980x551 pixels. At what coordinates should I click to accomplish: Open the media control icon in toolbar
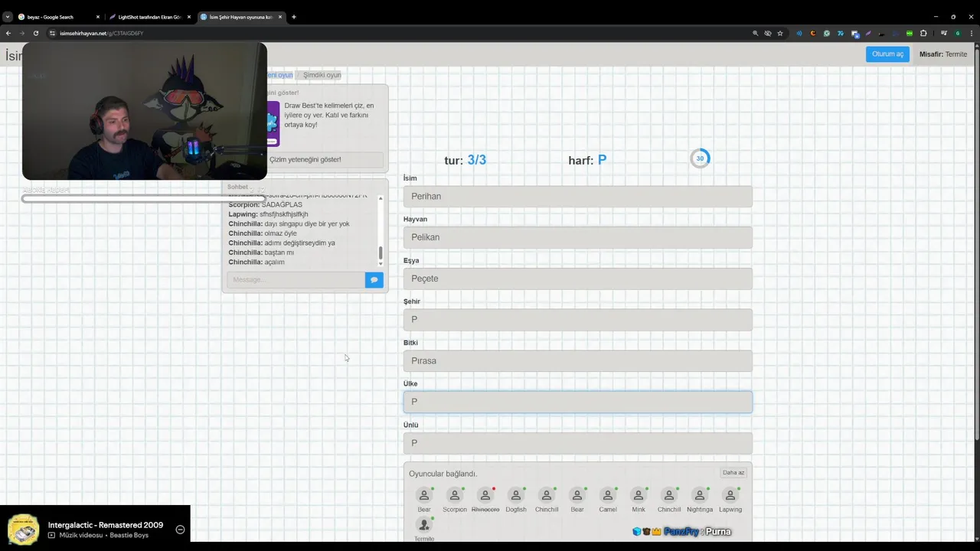[944, 34]
